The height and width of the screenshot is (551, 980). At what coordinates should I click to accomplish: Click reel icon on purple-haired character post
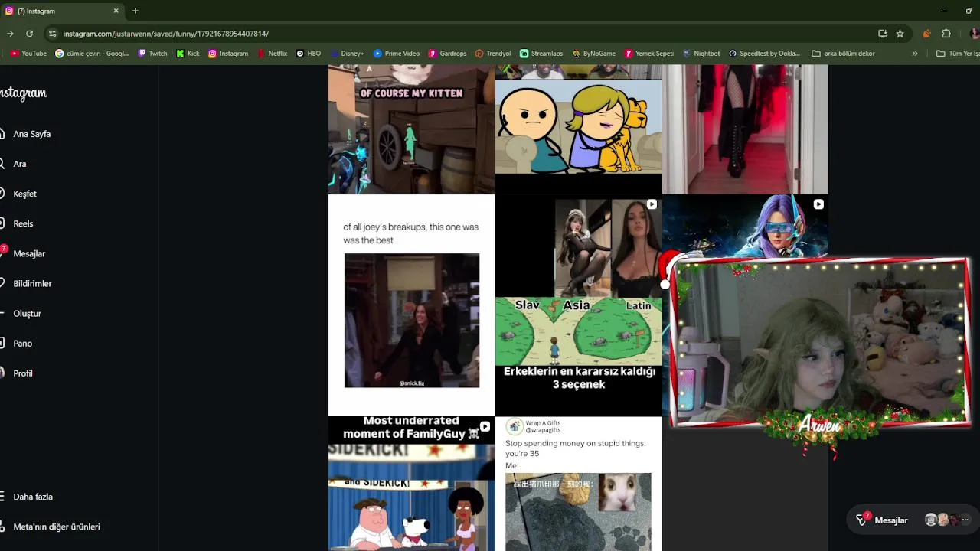[x=818, y=204]
